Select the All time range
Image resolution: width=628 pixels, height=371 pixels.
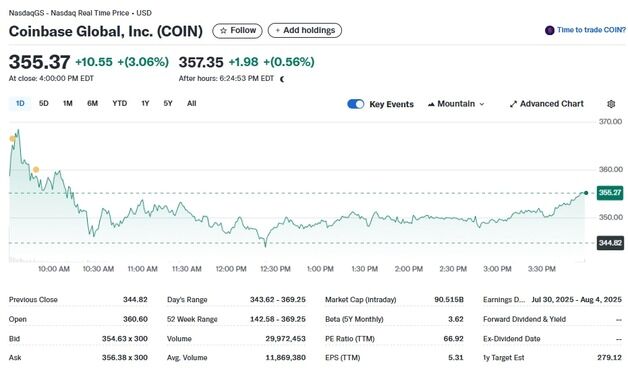(191, 103)
